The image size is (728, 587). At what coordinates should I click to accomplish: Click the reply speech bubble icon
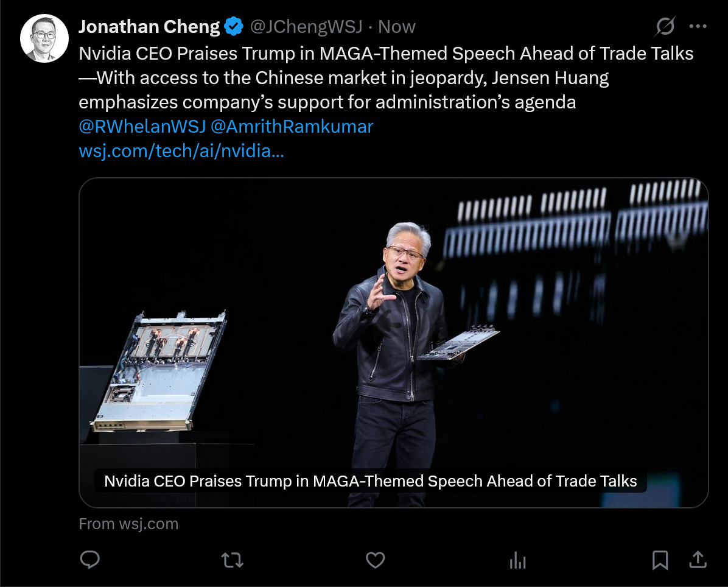pyautogui.click(x=89, y=560)
